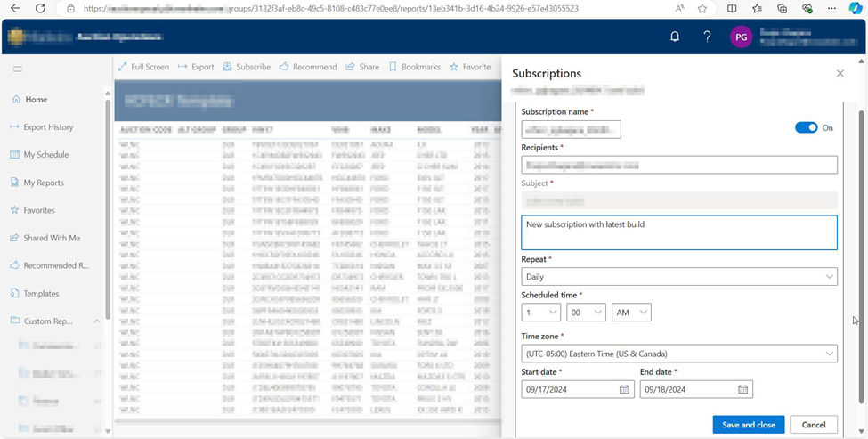Open My Schedule in sidebar
This screenshot has height=439, width=868.
(39, 155)
